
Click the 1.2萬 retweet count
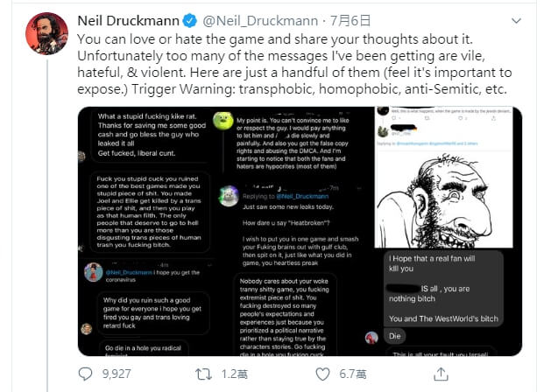click(231, 374)
